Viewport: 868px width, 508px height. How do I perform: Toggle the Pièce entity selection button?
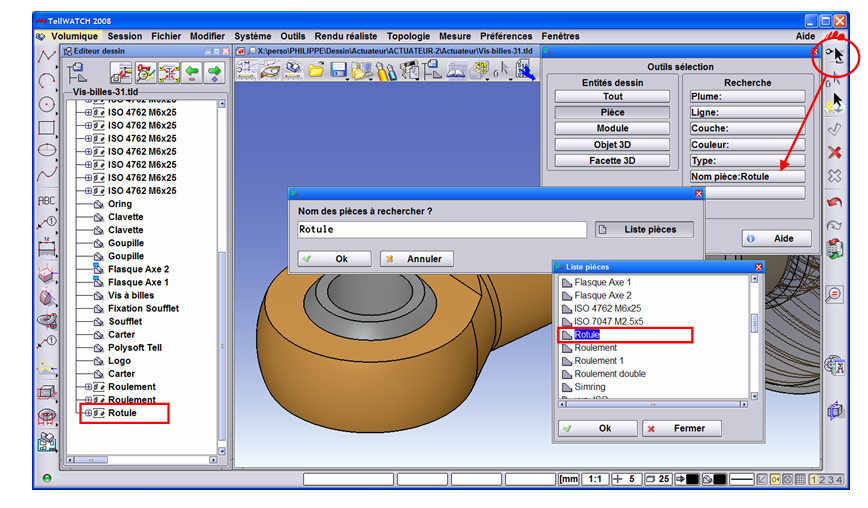612,113
